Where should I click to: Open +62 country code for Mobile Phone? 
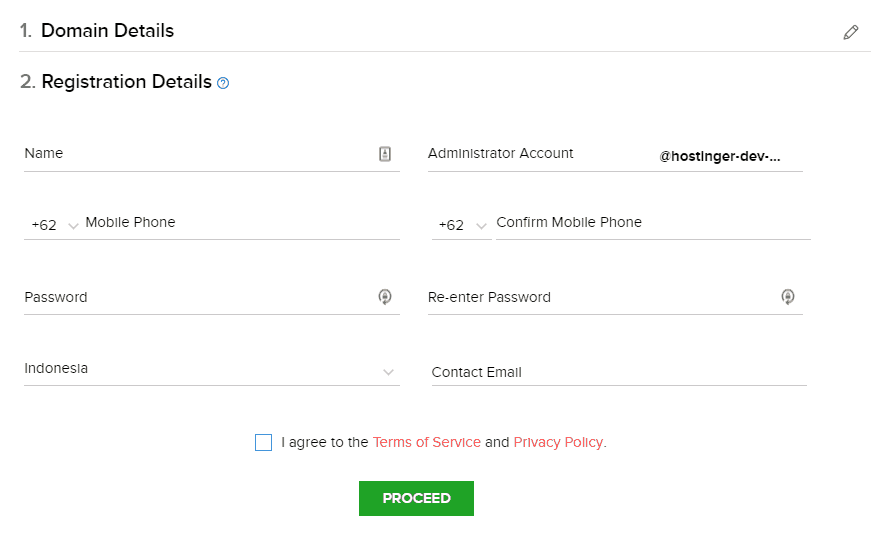click(54, 225)
